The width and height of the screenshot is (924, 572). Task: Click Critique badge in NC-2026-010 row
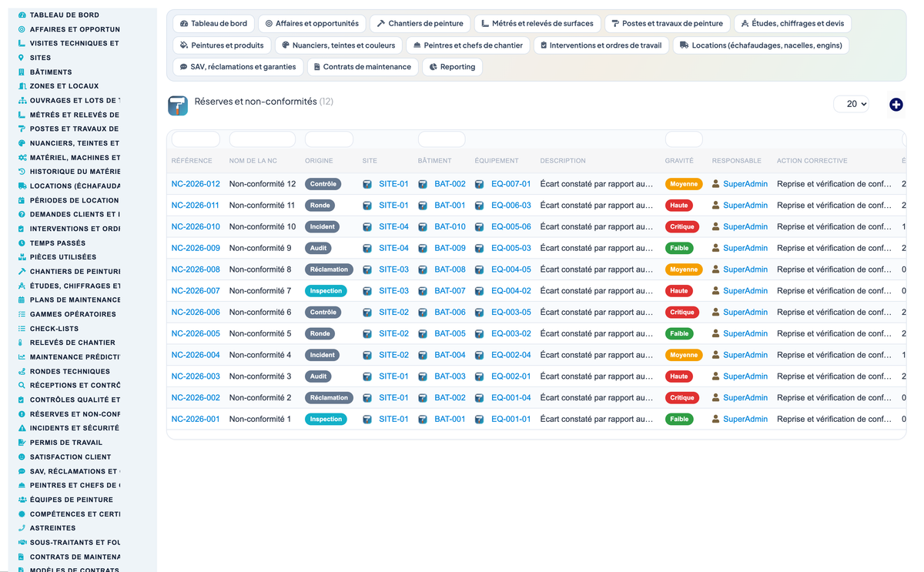tap(682, 227)
